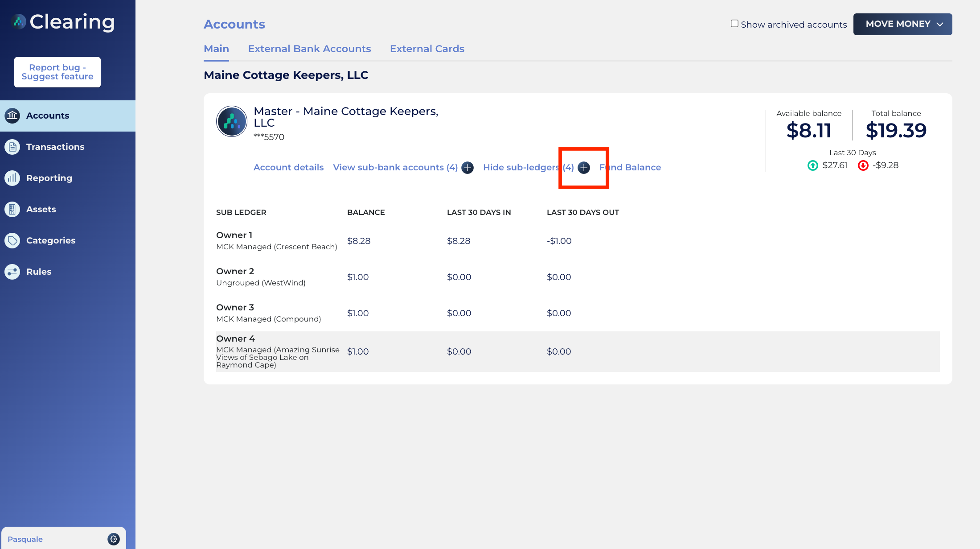
Task: Click MCK Managed (Crescent Beach) text
Action: tap(277, 247)
